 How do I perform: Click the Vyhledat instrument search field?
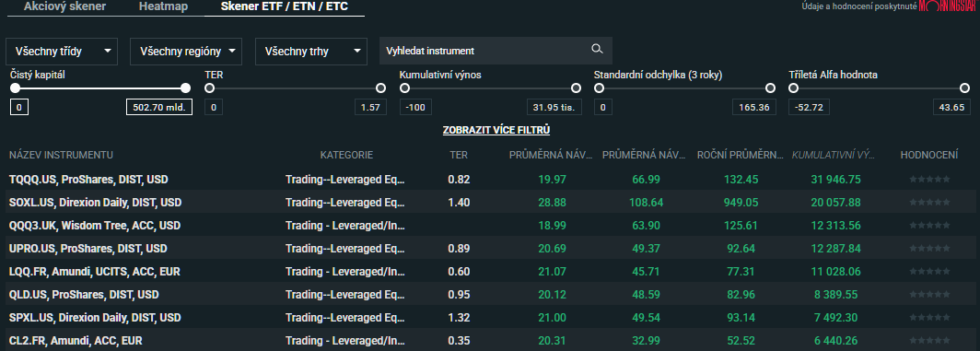pos(496,51)
